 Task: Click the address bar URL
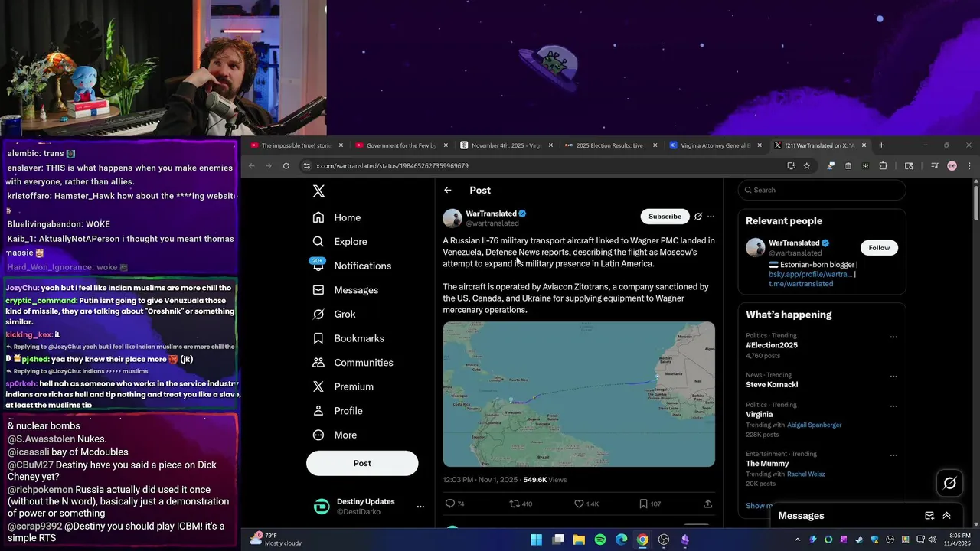[x=393, y=166]
